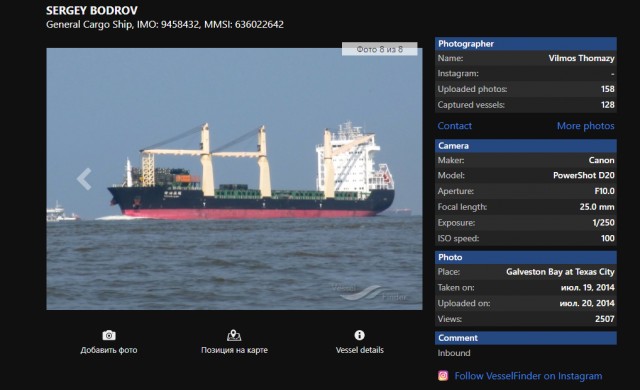Click the ISO speed value 100
The width and height of the screenshot is (640, 390).
pos(607,238)
